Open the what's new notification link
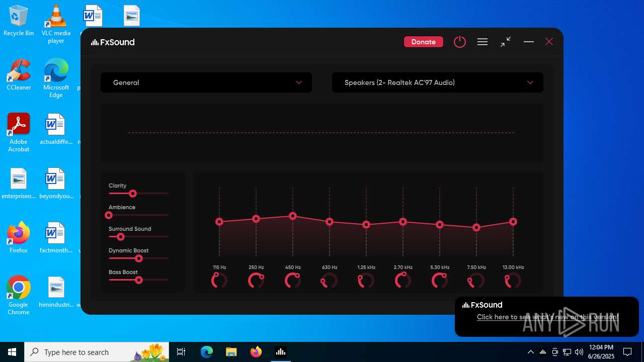This screenshot has width=644, height=362. point(547,317)
